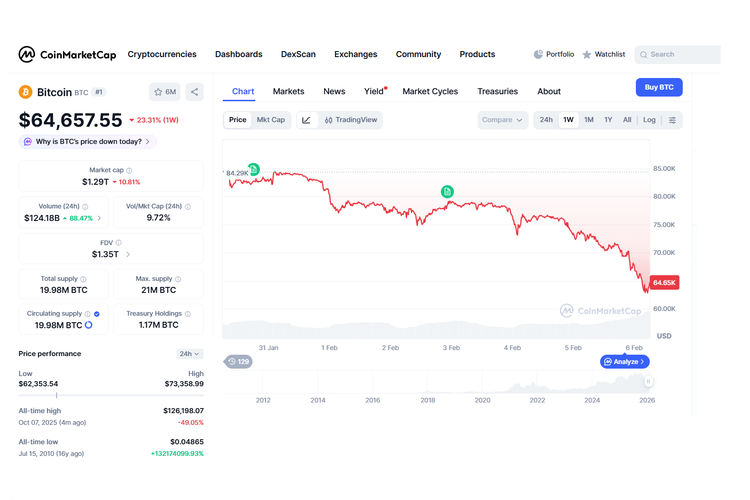The height and width of the screenshot is (500, 750).
Task: Click the 64.65K current price label
Action: [664, 283]
